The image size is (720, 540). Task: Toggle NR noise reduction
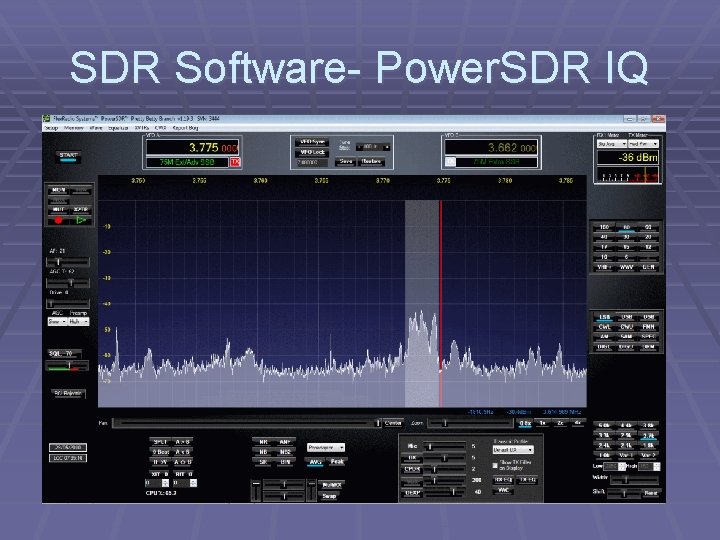pyautogui.click(x=263, y=442)
